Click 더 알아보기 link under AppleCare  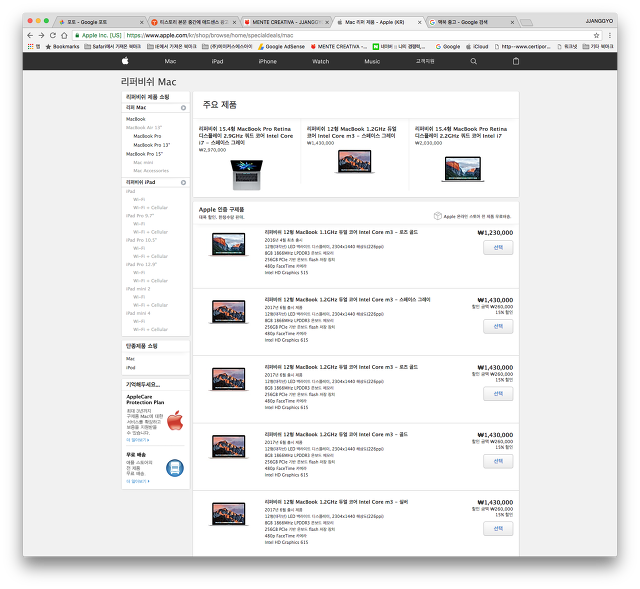coord(138,440)
